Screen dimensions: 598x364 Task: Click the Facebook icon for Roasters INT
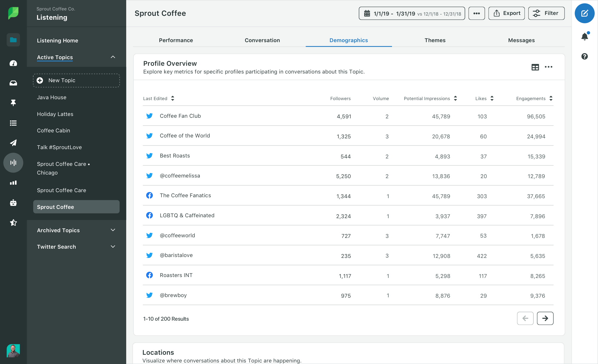(x=149, y=275)
